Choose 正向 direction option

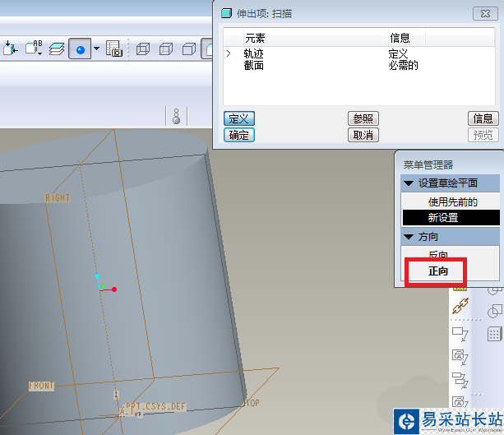pyautogui.click(x=437, y=271)
